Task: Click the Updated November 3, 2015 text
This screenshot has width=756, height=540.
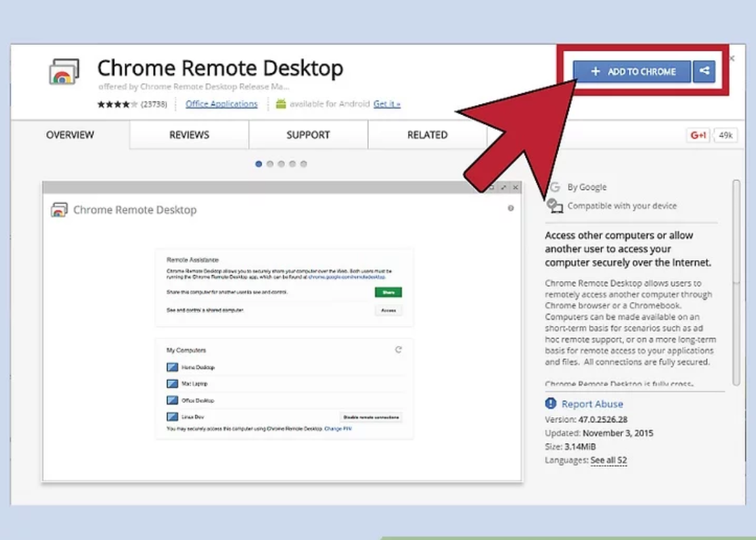Action: tap(599, 433)
